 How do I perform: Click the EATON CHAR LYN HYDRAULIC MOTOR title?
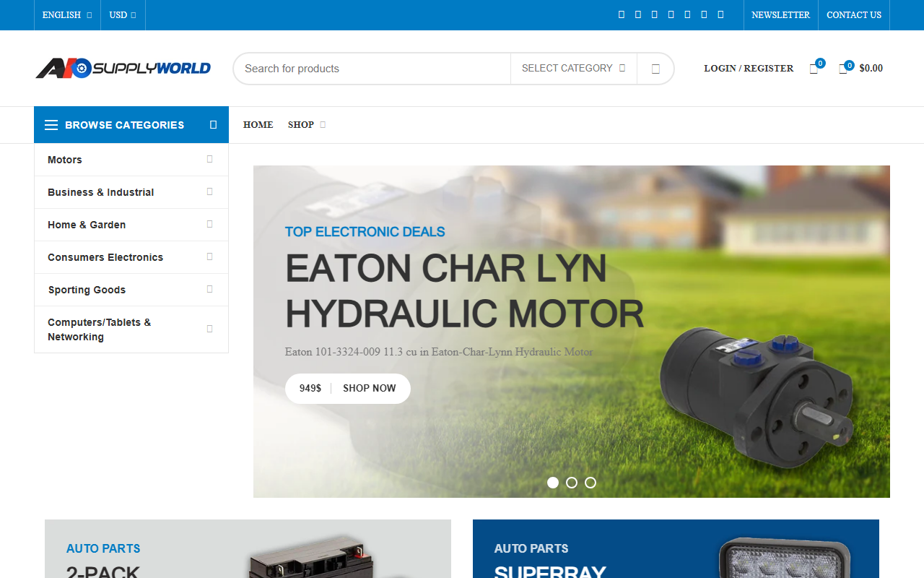(x=464, y=290)
